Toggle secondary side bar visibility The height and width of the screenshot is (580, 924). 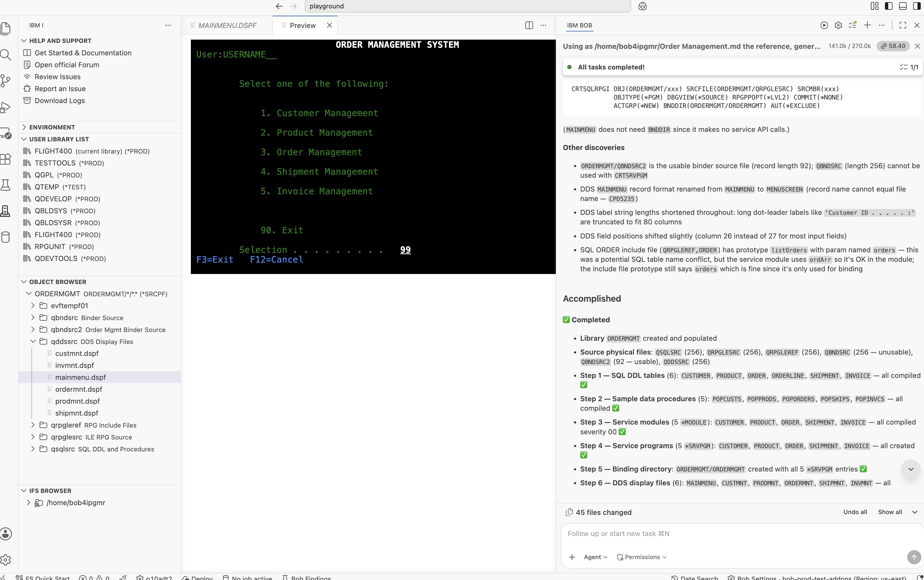pyautogui.click(x=917, y=6)
